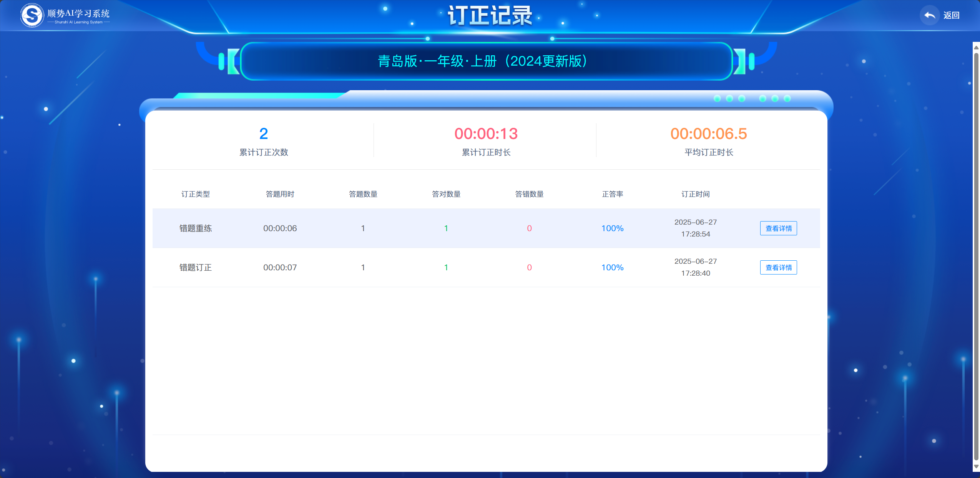Open 查看详情 for the 错题订正 row
Image resolution: width=980 pixels, height=478 pixels.
[778, 268]
